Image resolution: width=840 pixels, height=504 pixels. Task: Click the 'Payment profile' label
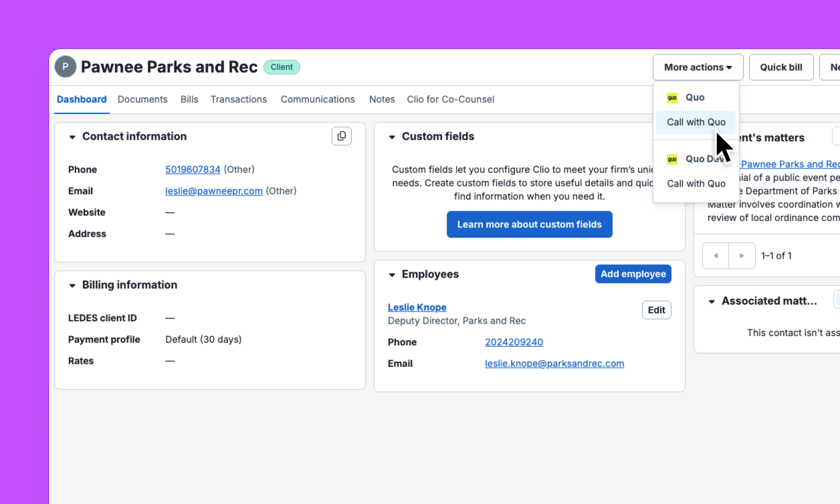104,339
